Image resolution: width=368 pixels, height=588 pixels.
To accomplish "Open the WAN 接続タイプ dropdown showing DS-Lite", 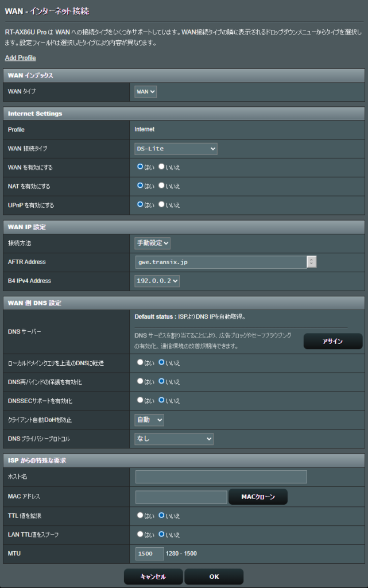I will 176,149.
